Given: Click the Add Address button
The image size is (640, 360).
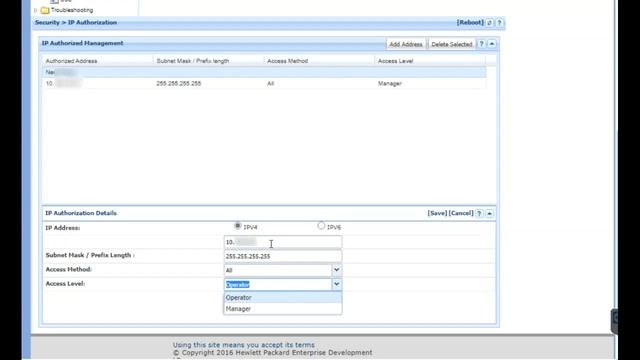Looking at the screenshot, I should click(x=406, y=44).
